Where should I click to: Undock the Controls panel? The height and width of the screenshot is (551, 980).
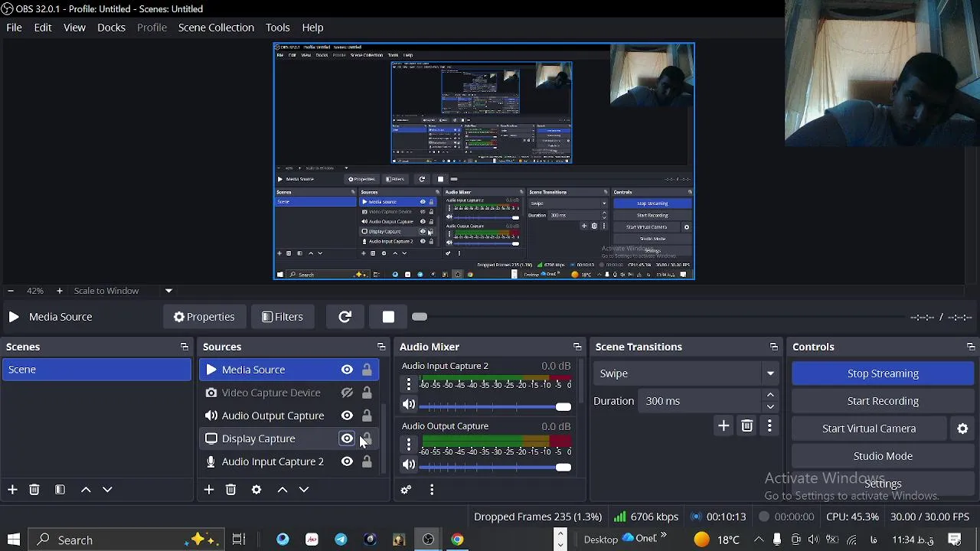tap(970, 347)
